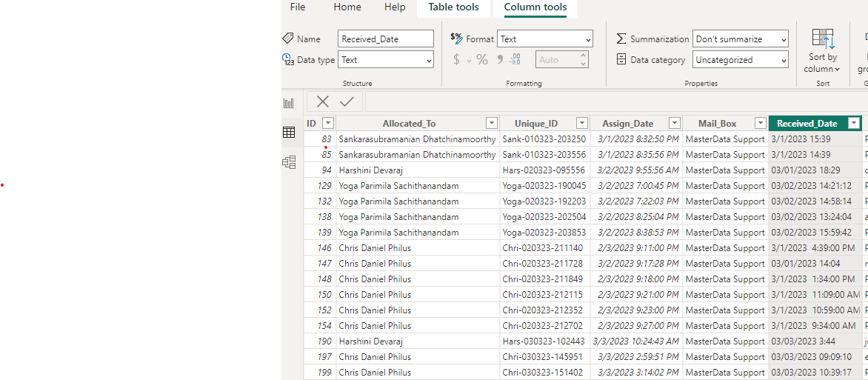Screen dimensions: 868x380
Task: Click the Data type icon
Action: [288, 59]
